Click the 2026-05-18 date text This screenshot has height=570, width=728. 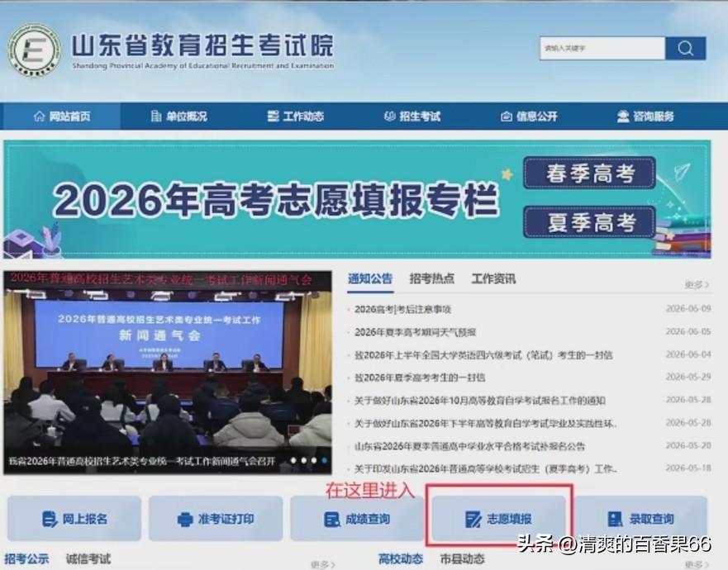688,468
